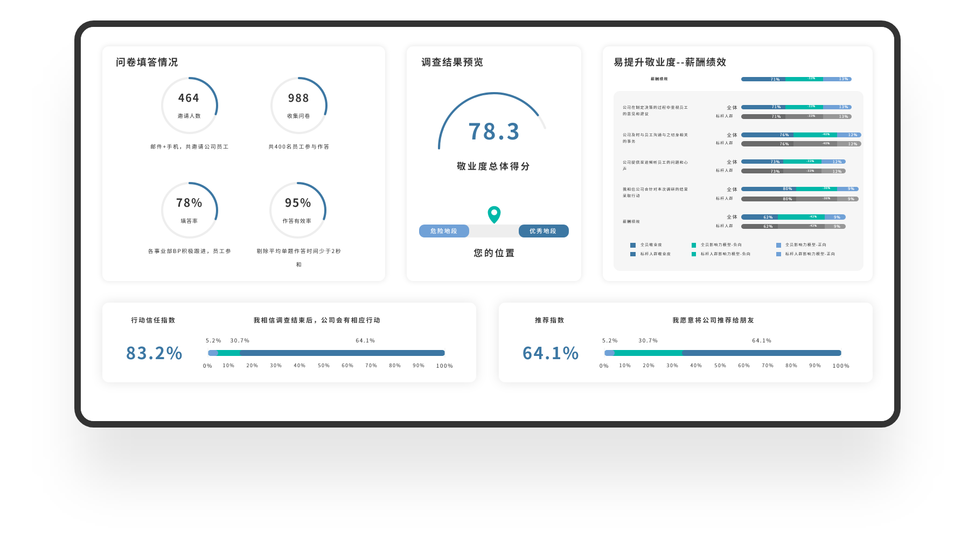The image size is (975, 560).
Task: Click 全体 bar for 我相信公司会针对 question
Action: [x=800, y=189]
